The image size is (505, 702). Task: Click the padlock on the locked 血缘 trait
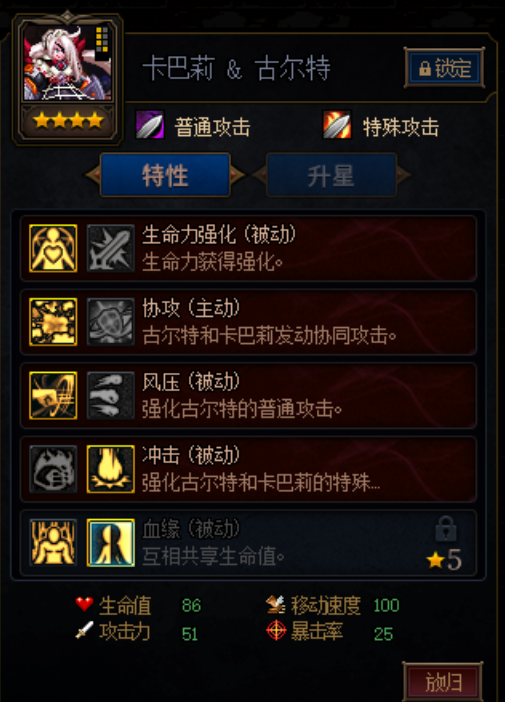click(446, 529)
